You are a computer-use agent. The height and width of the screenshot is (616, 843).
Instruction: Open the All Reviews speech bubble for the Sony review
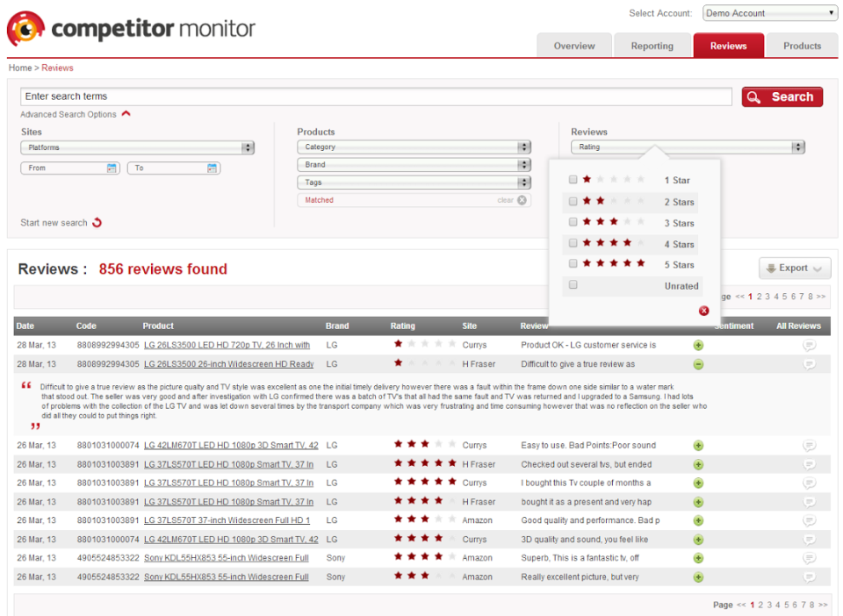(809, 557)
